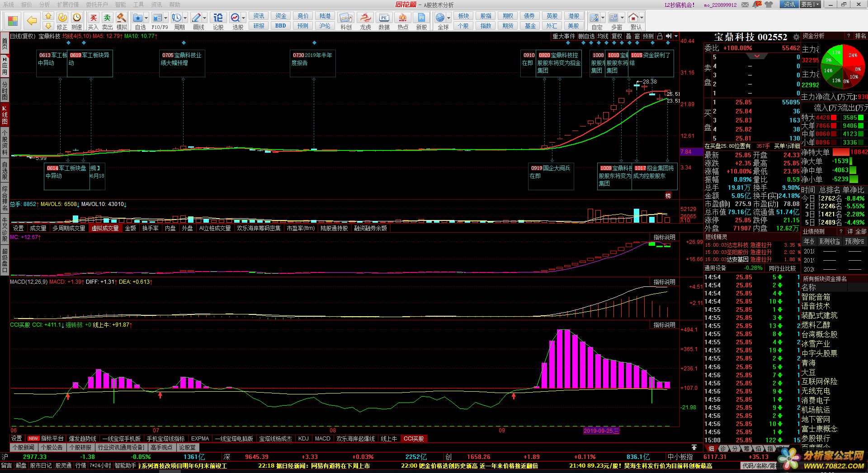
Task: Open the 选股 stock screener icon
Action: tap(236, 18)
